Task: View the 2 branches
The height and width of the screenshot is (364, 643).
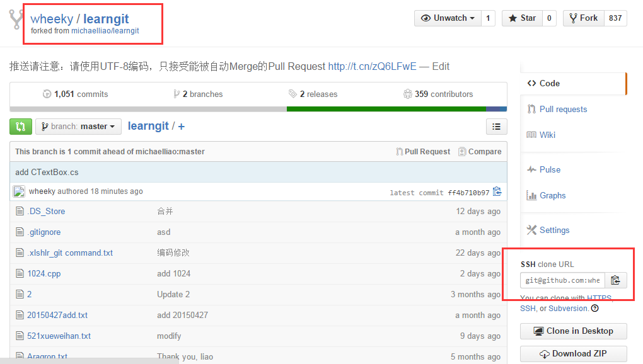Action: point(198,94)
